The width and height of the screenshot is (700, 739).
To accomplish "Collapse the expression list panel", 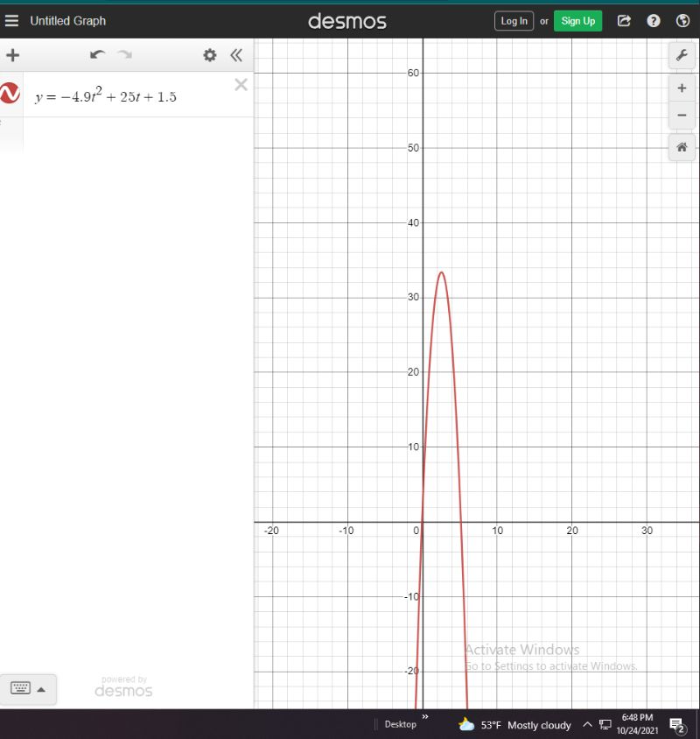I will point(235,55).
